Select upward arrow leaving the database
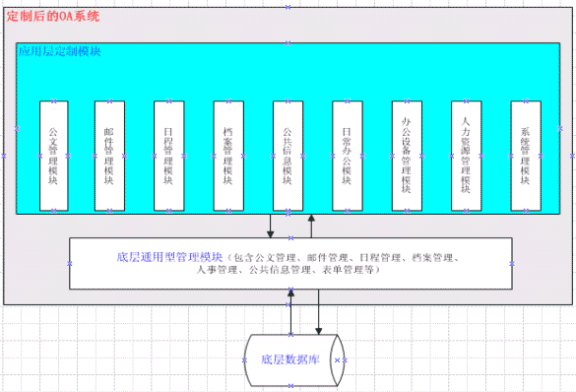Screen dimensions: 576x392 click(290, 312)
